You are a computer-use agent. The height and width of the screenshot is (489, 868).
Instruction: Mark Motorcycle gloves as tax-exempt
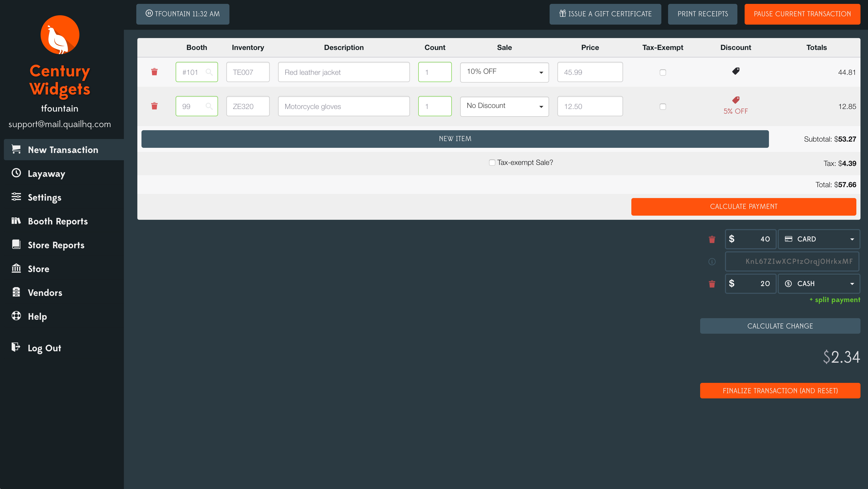[663, 107]
